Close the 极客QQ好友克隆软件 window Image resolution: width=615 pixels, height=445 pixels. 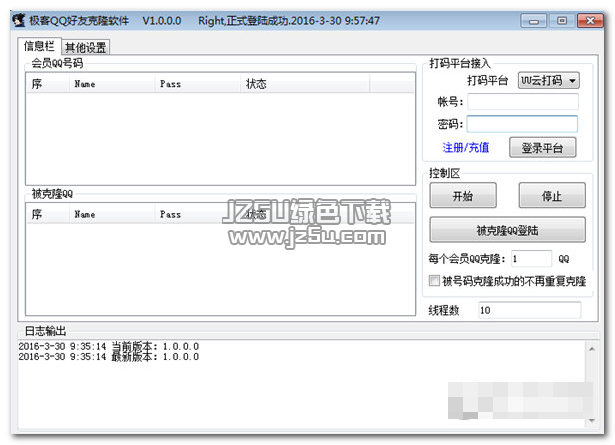(x=590, y=20)
